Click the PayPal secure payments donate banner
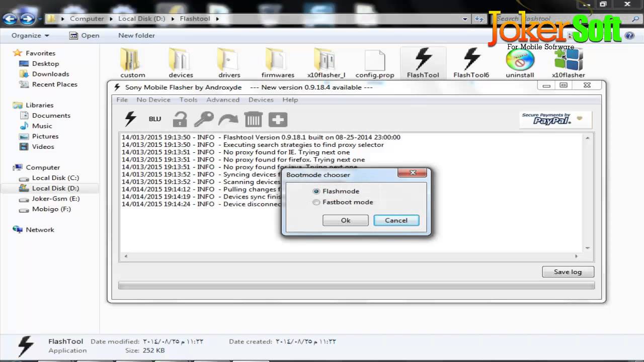The image size is (644, 362). click(555, 120)
